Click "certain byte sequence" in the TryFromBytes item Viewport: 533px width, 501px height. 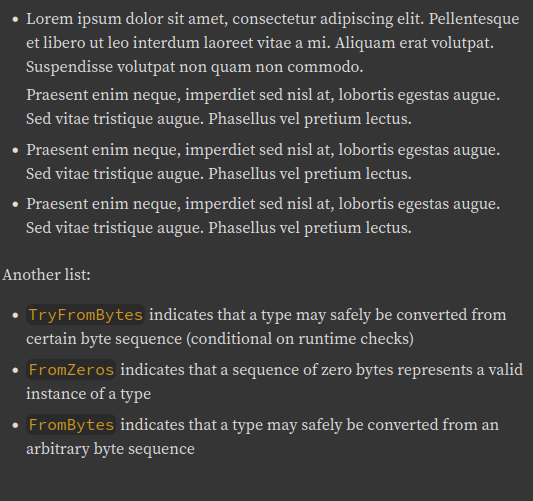104,339
